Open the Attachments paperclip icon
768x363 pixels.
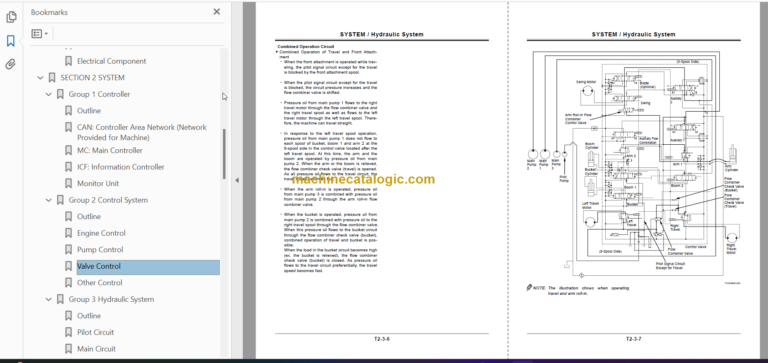tap(11, 64)
